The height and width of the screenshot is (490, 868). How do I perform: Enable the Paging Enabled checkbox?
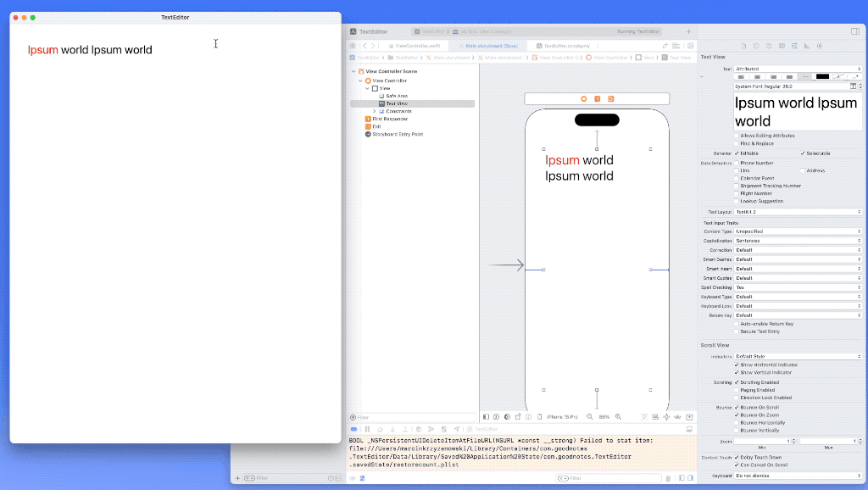tap(736, 390)
